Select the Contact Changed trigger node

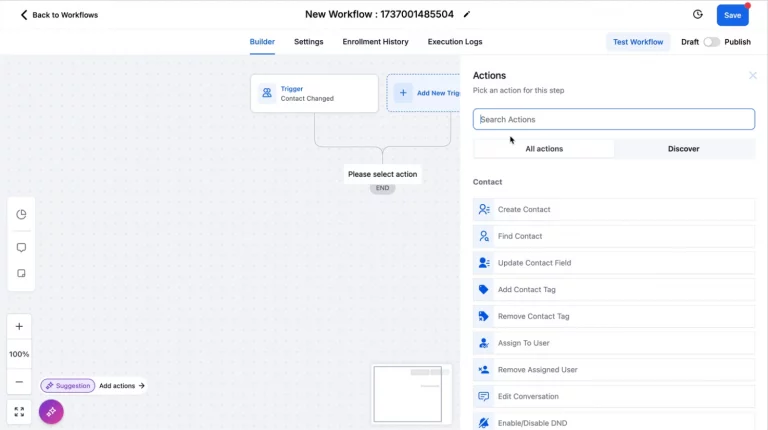point(314,93)
